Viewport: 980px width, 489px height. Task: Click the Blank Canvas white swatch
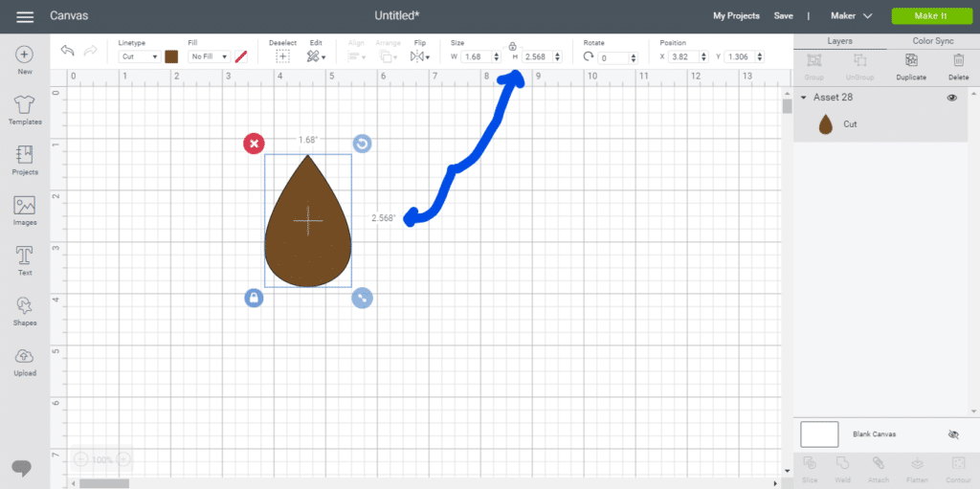[x=819, y=433]
